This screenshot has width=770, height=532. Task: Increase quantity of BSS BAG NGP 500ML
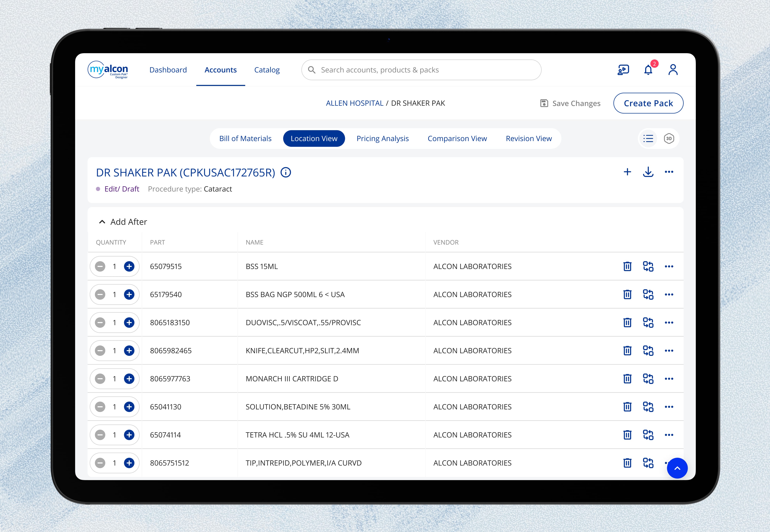click(129, 294)
